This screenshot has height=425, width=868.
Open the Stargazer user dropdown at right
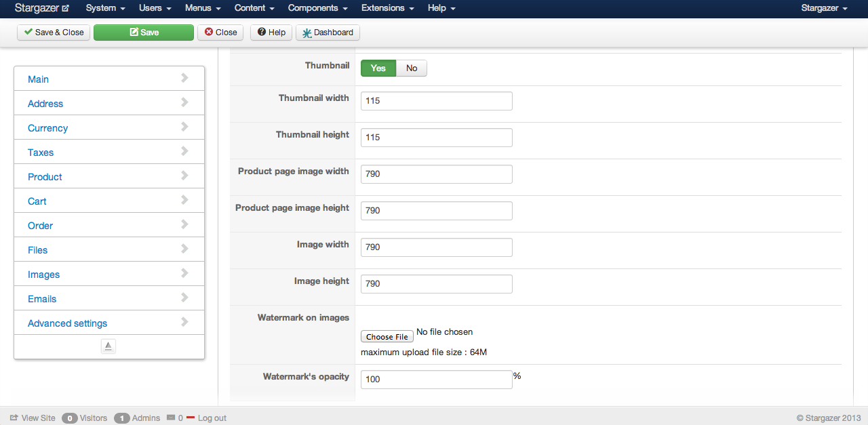[x=824, y=8]
